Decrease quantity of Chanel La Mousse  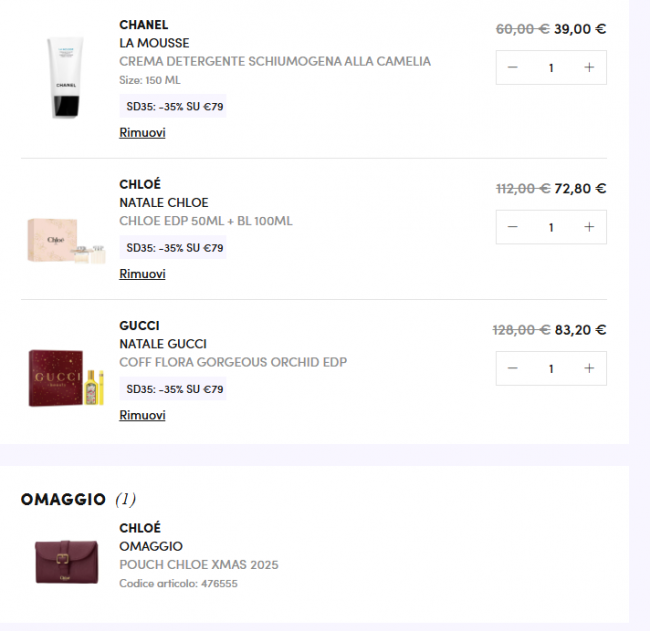(513, 68)
